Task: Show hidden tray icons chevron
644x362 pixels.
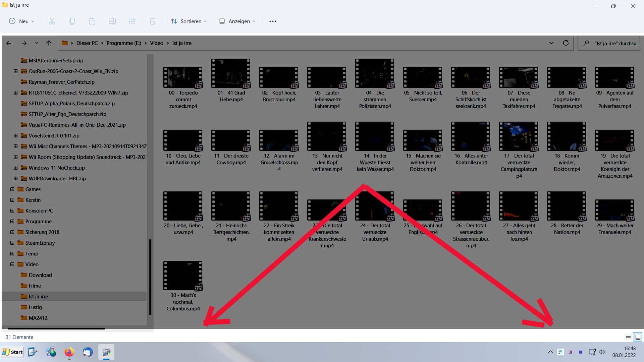Action: coord(550,352)
